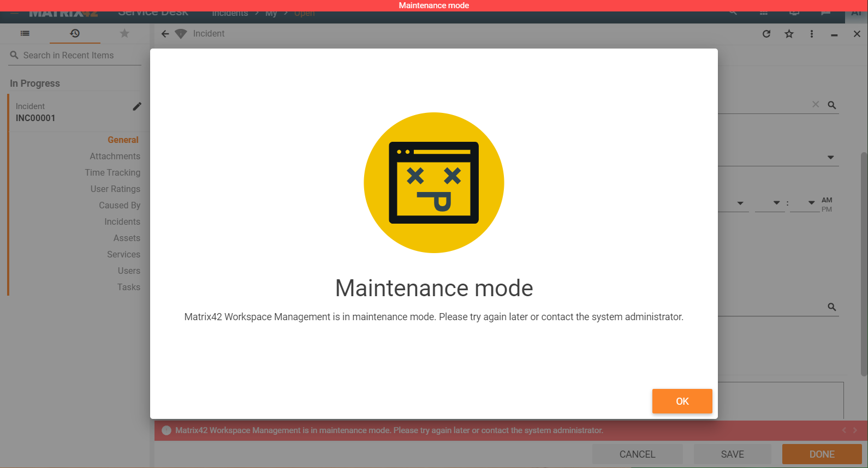The height and width of the screenshot is (468, 868).
Task: Select the Services section
Action: tap(123, 254)
